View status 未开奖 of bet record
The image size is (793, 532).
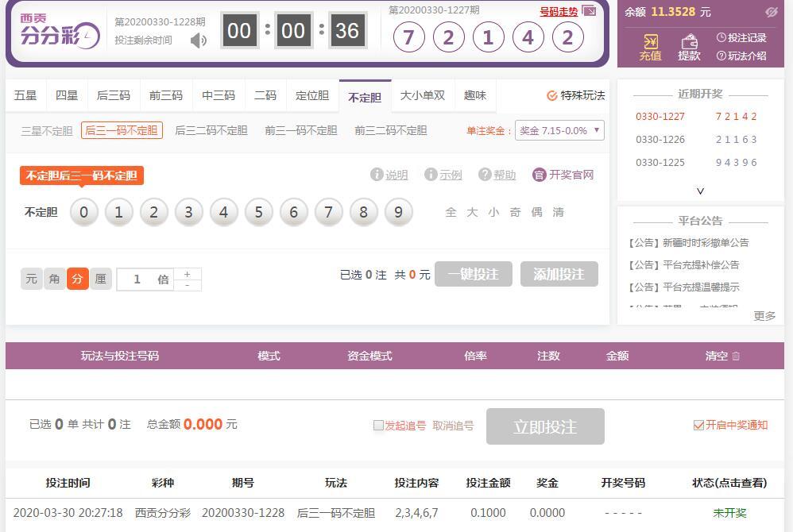(x=729, y=513)
